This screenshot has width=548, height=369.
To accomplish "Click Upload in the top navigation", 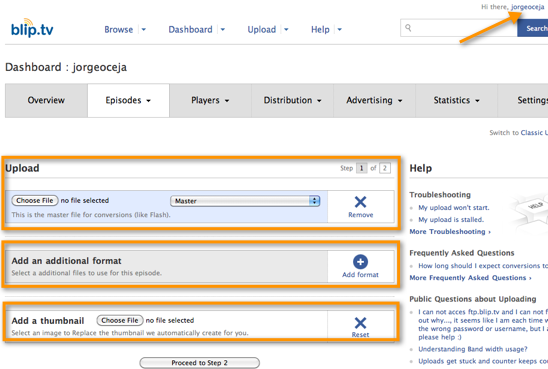I will pyautogui.click(x=262, y=30).
